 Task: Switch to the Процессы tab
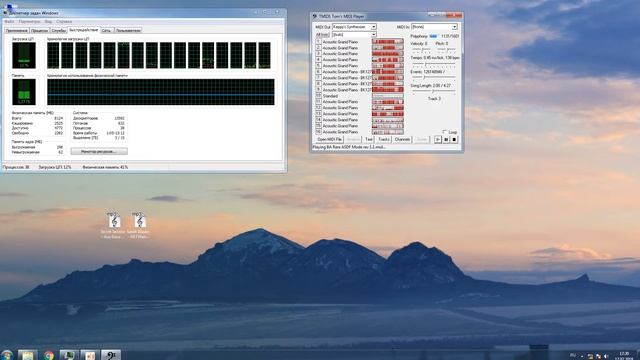click(x=40, y=31)
